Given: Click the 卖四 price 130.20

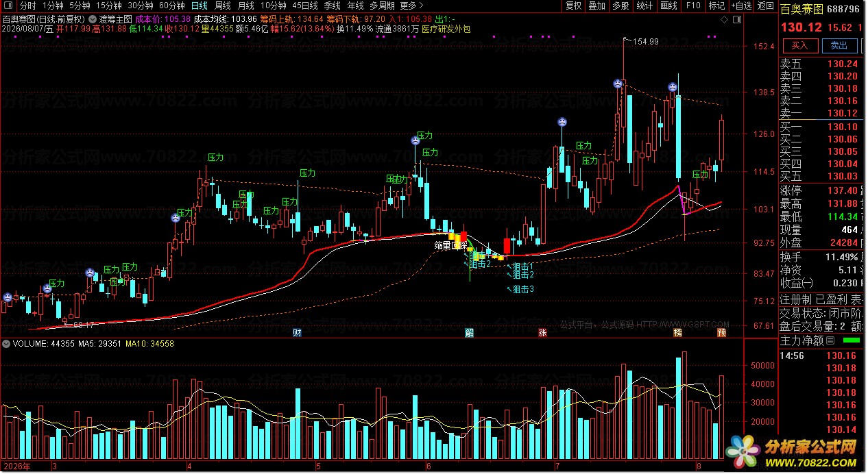Looking at the screenshot, I should tap(842, 76).
